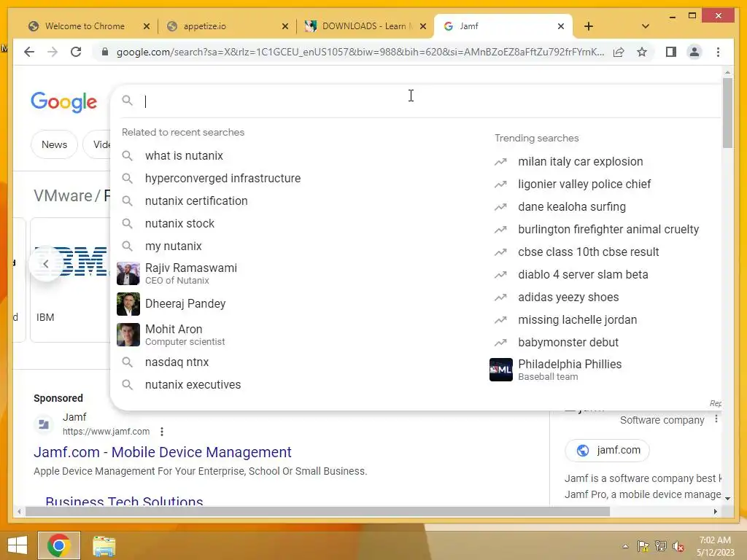Click the horizontal page scrollbar thumb
Viewport: 747px width, 560px height.
(x=317, y=511)
